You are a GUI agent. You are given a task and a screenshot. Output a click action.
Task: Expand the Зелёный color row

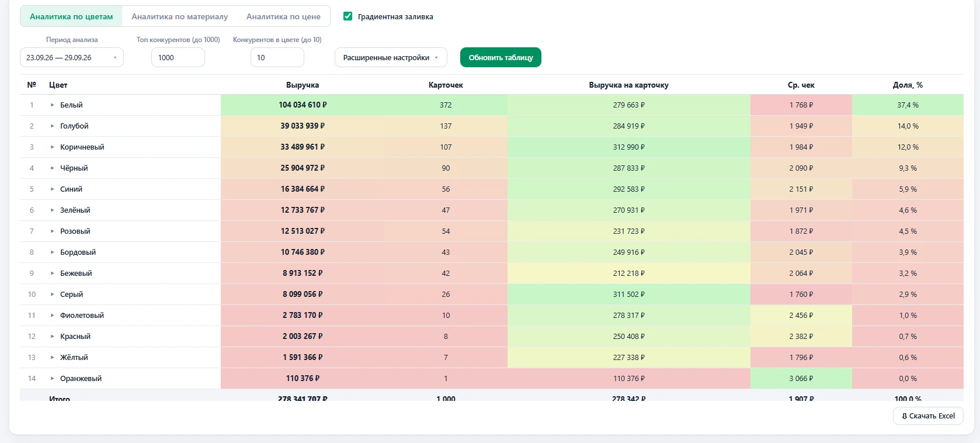point(52,210)
